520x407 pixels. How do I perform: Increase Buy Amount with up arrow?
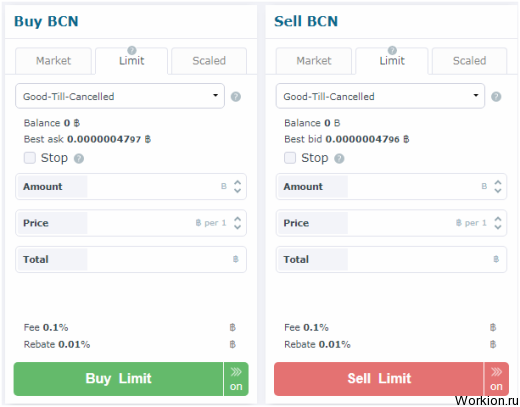tap(237, 182)
